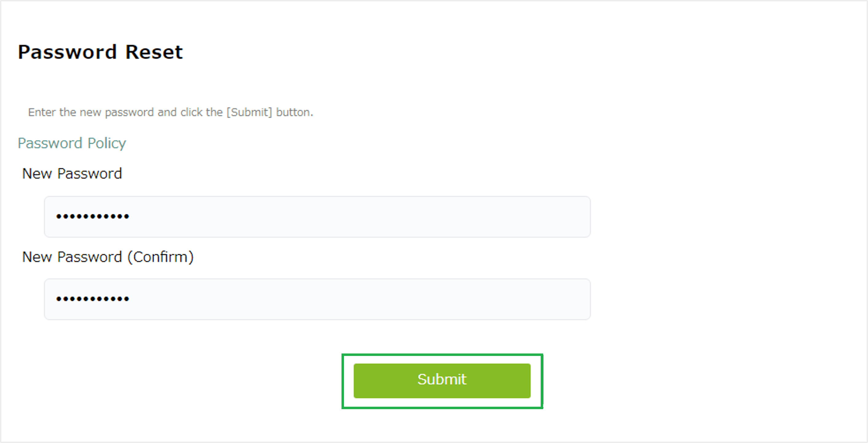
Task: Click empty area inside New Password box
Action: click(x=371, y=217)
